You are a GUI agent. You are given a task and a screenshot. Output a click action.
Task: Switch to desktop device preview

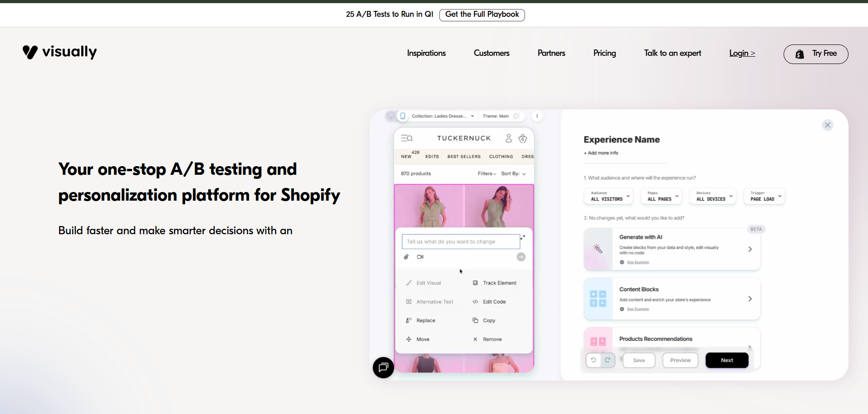tap(391, 116)
